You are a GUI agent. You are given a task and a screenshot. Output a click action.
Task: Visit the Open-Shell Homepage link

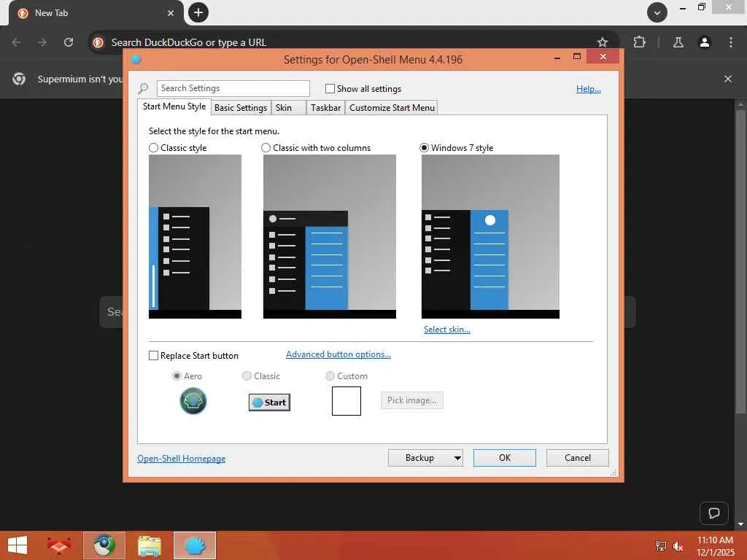pyautogui.click(x=182, y=459)
